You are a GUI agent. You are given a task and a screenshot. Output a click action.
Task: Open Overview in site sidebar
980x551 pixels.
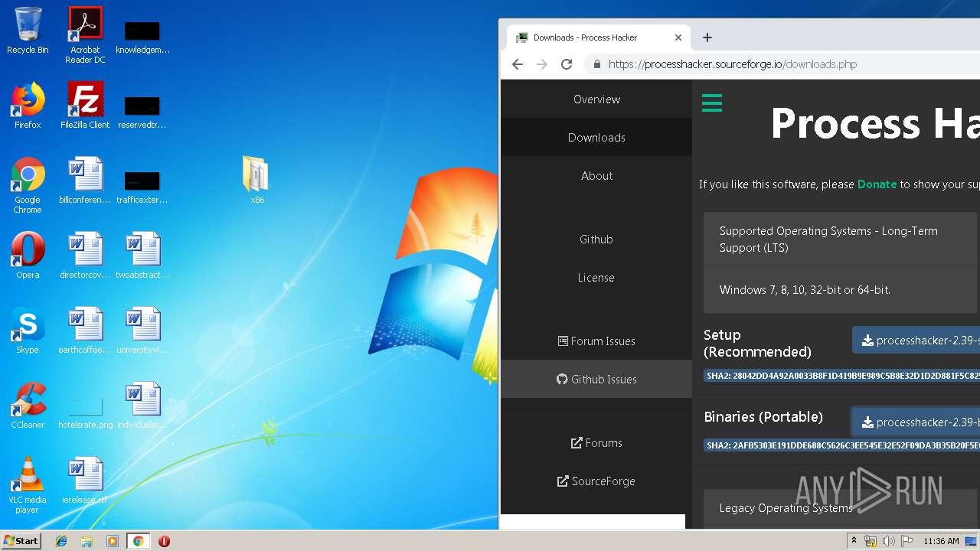point(596,99)
